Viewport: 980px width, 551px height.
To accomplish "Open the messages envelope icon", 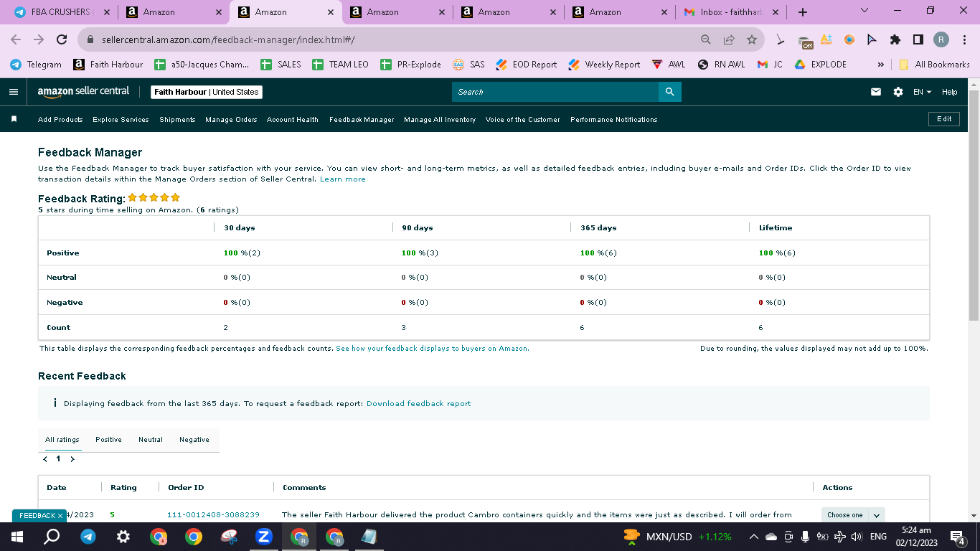I will (x=876, y=92).
